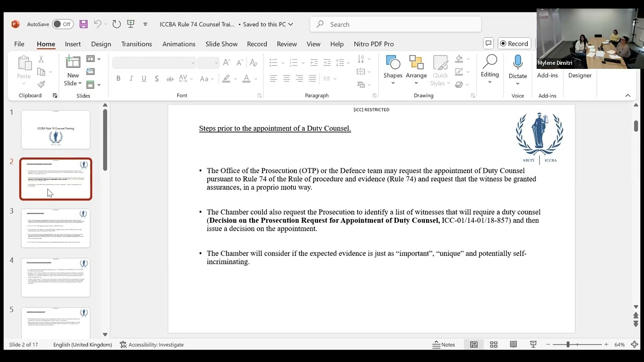Toggle Text Shadow formatting
This screenshot has width=644, height=362.
pyautogui.click(x=156, y=78)
